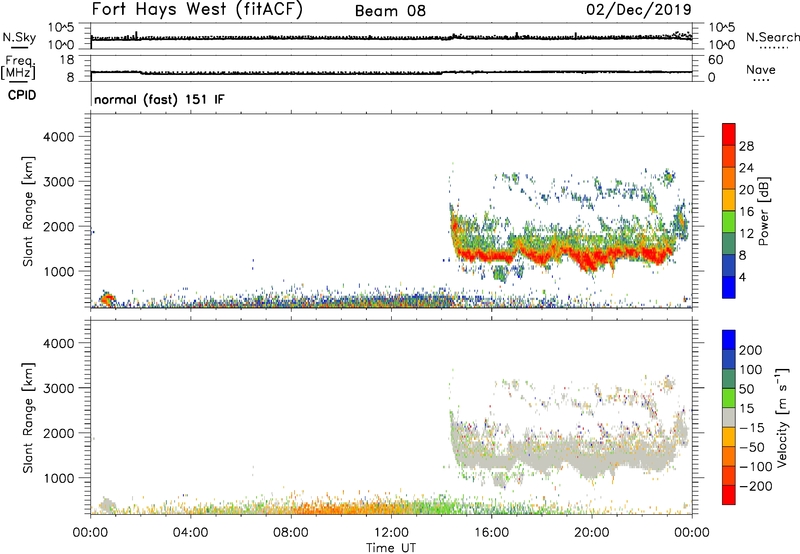Click the '08:00' time tick label
The height and width of the screenshot is (554, 800).
click(291, 533)
